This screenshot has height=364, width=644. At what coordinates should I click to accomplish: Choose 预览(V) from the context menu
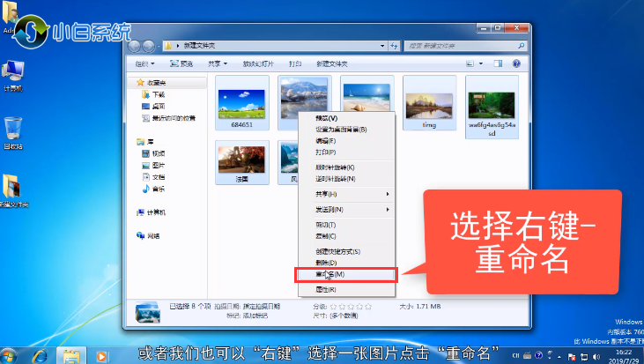tap(346, 118)
